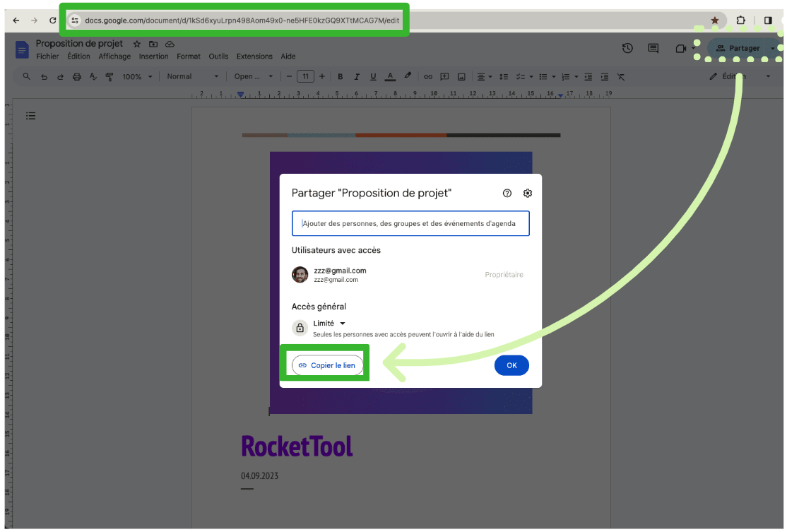Open the share settings gear icon

pyautogui.click(x=527, y=194)
